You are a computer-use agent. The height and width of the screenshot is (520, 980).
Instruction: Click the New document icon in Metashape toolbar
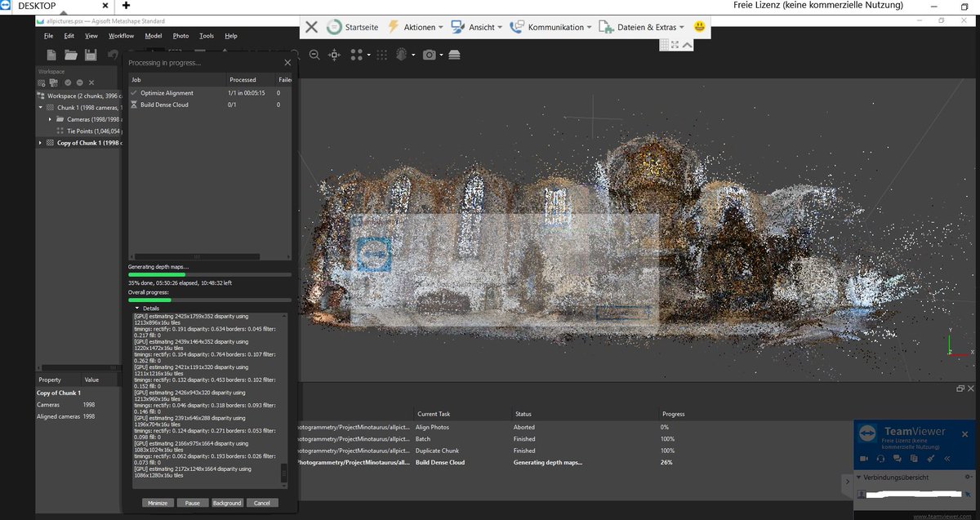click(x=51, y=55)
